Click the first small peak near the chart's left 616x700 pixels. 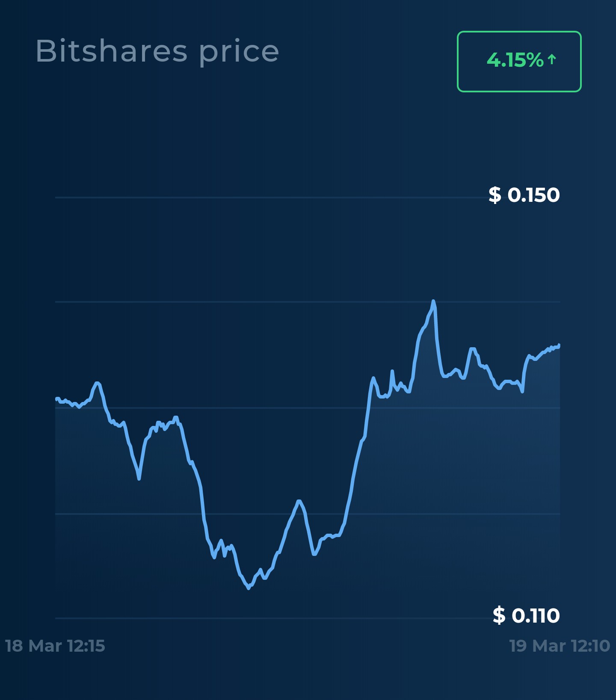(x=97, y=383)
